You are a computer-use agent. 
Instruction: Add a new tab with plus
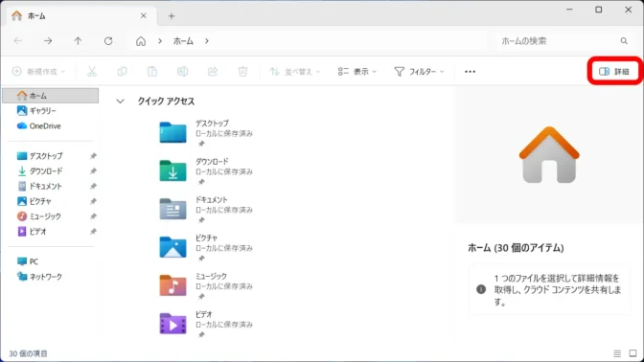point(172,16)
